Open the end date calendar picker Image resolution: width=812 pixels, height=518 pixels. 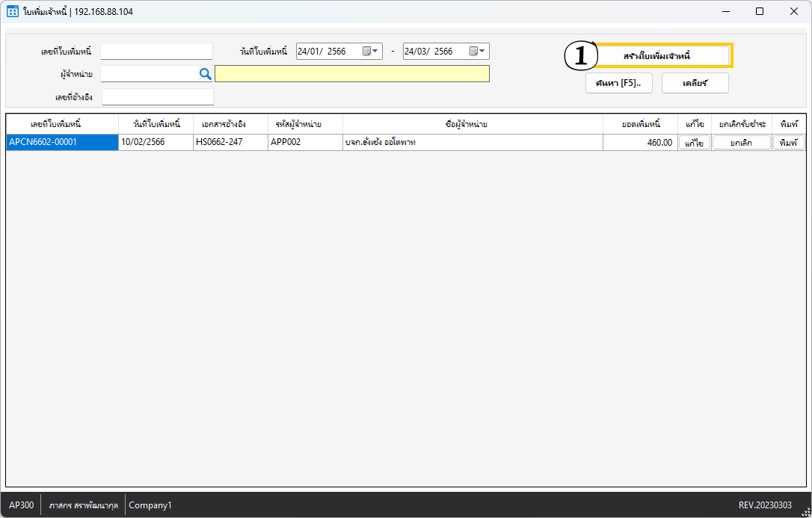click(477, 52)
